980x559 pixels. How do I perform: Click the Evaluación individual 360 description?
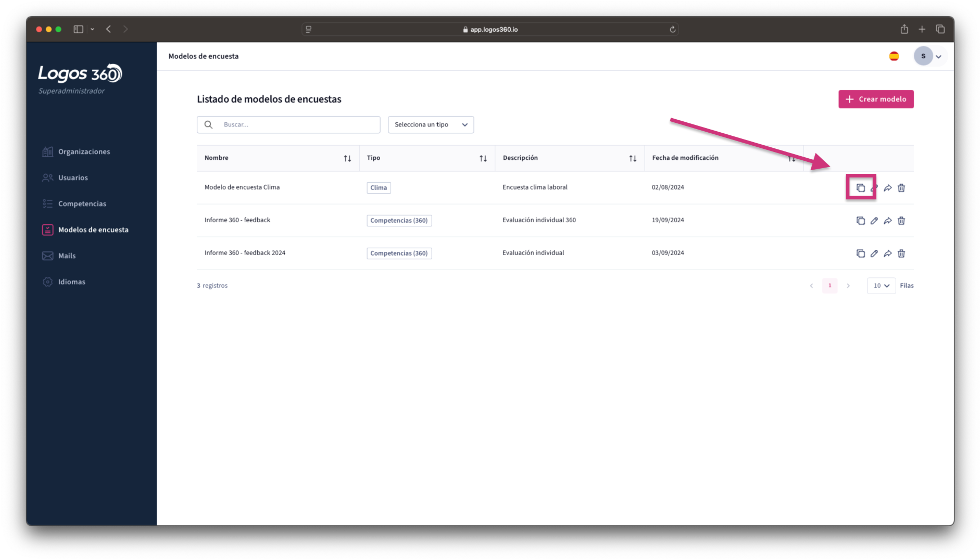(x=539, y=220)
